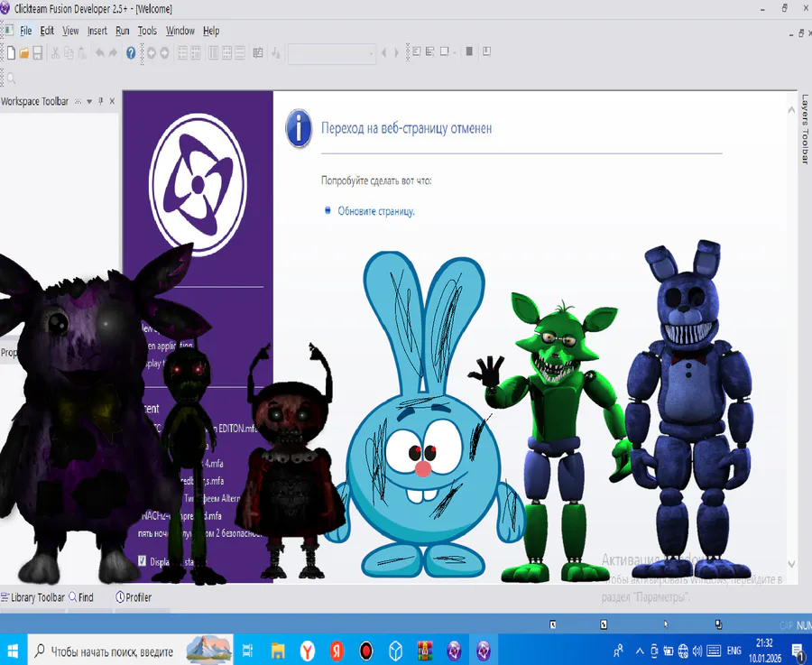This screenshot has width=812, height=665.
Task: Click the Undo arrow icon
Action: (99, 53)
